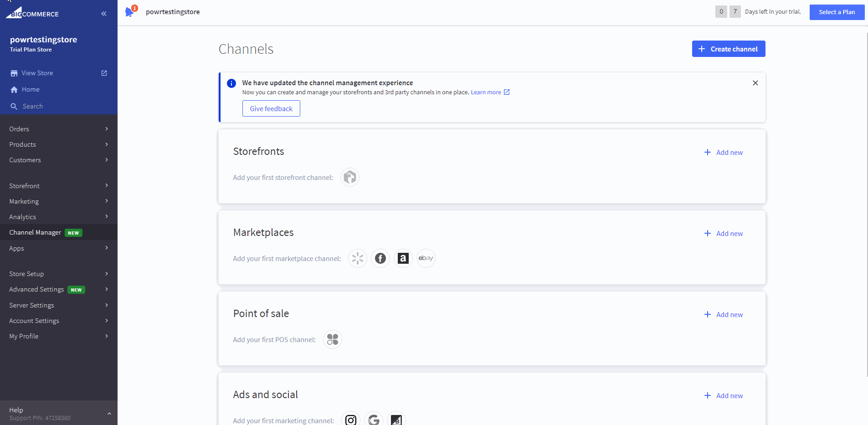Click the Marketplaces section heading
868x425 pixels.
[x=263, y=232]
